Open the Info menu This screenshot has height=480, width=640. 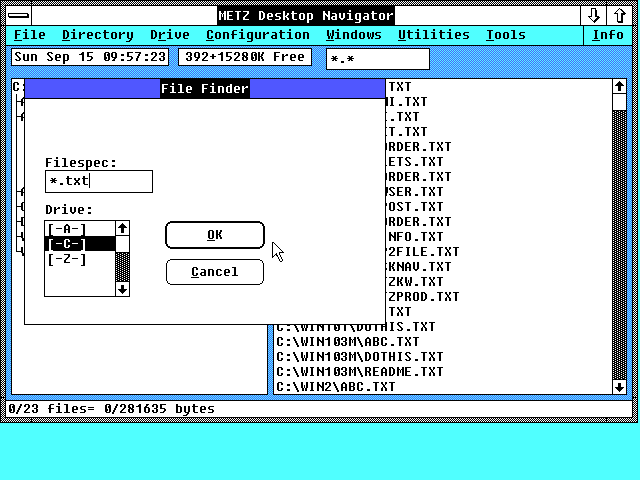click(x=608, y=35)
